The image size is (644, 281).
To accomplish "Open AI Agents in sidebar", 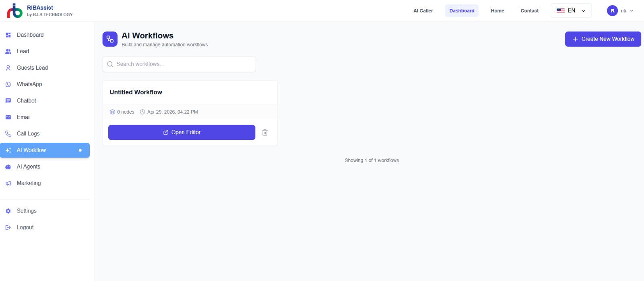I will [x=45, y=167].
